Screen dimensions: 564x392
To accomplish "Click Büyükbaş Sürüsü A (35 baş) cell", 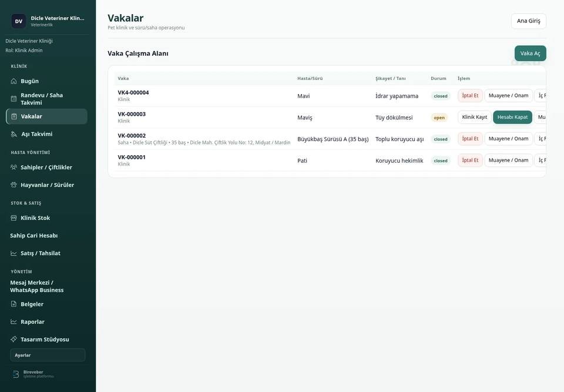I will pyautogui.click(x=333, y=139).
